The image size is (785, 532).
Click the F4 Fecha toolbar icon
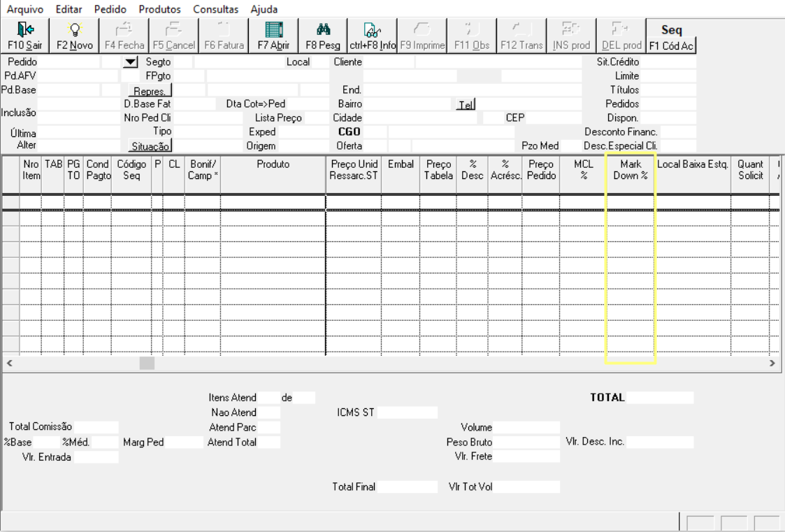124,36
